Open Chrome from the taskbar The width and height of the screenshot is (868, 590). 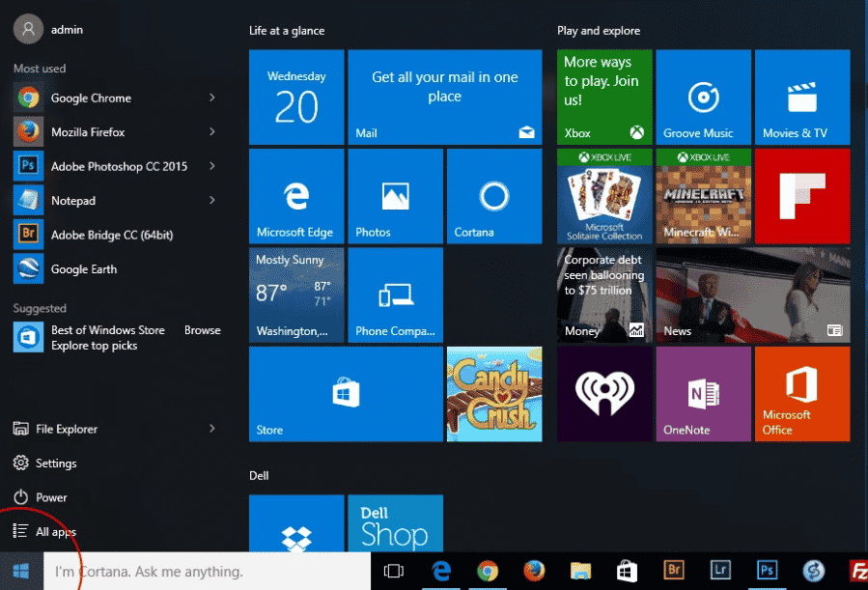[x=488, y=572]
